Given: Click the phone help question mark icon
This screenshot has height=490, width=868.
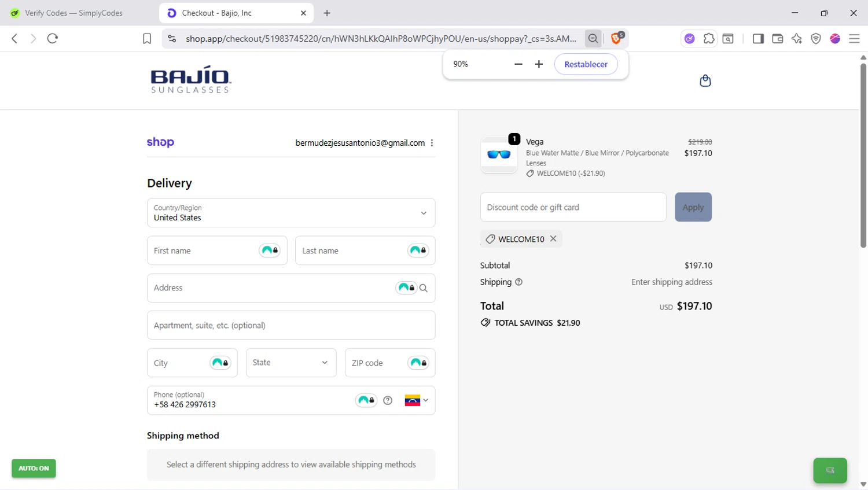Looking at the screenshot, I should 388,400.
